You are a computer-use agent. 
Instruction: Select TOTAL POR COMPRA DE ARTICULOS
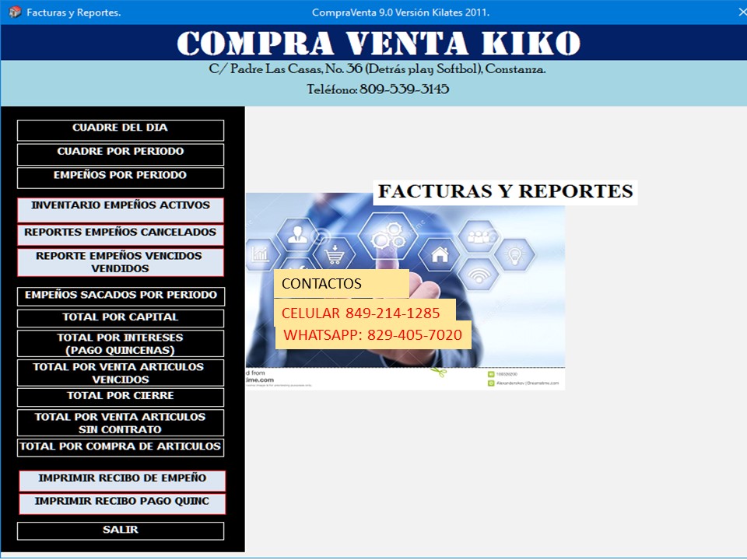[x=121, y=447]
